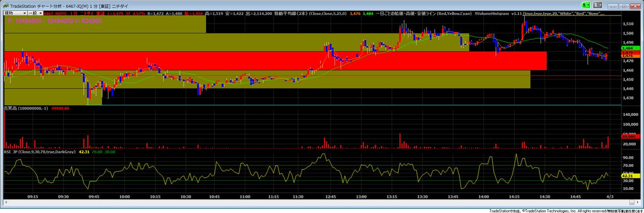Select the 売買高 volume pane label
The image size is (644, 213).
(x=10, y=108)
